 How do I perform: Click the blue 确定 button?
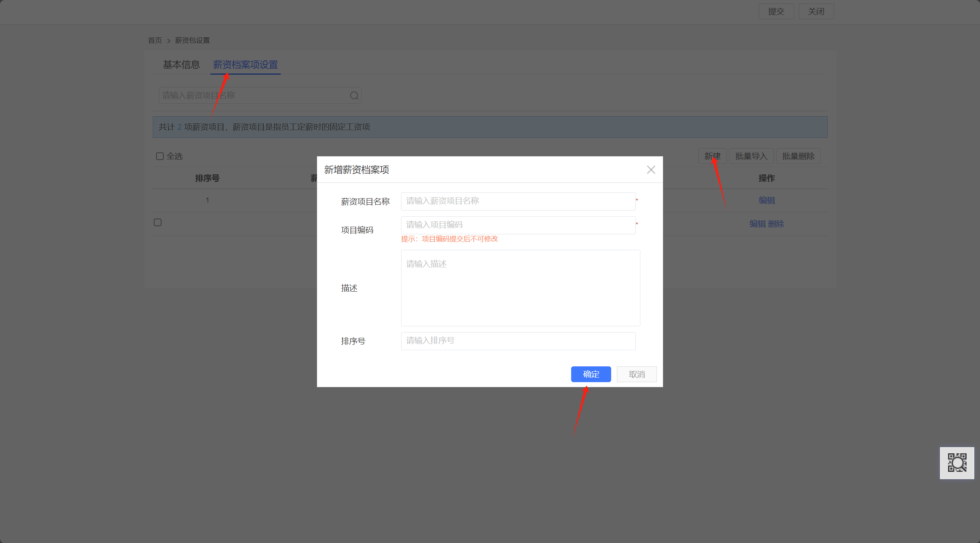[x=591, y=374]
